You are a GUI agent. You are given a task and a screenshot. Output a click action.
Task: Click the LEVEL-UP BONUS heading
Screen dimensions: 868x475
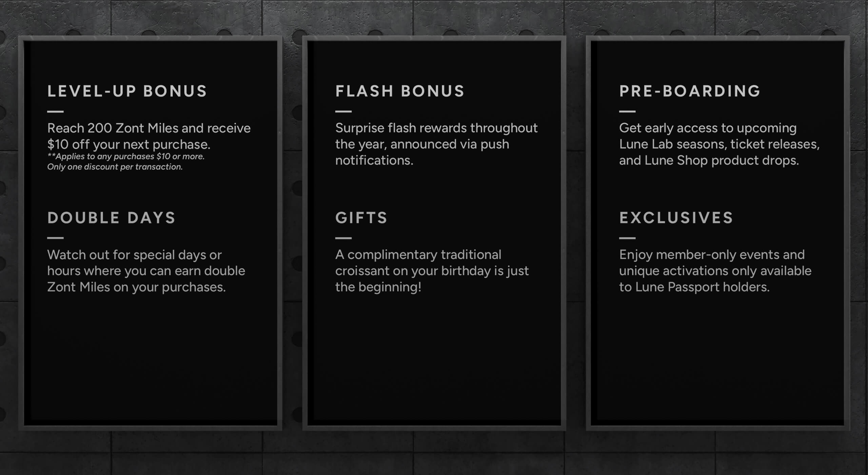127,91
